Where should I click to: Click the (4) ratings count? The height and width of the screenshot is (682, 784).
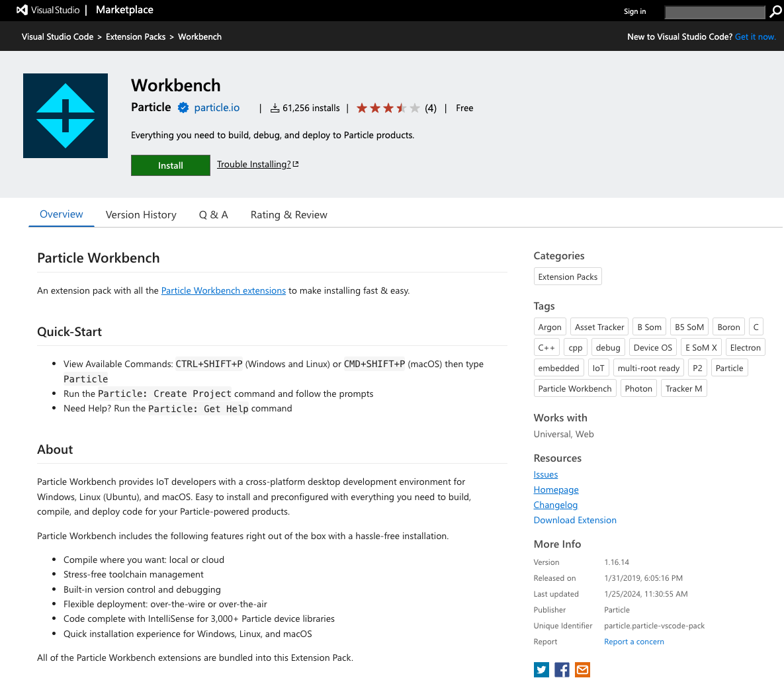click(x=431, y=108)
